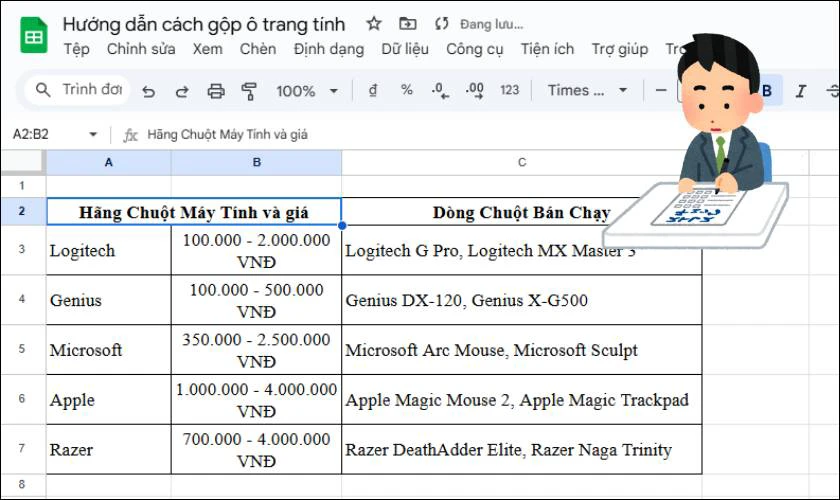840x500 pixels.
Task: Toggle bold formatting
Action: [767, 91]
